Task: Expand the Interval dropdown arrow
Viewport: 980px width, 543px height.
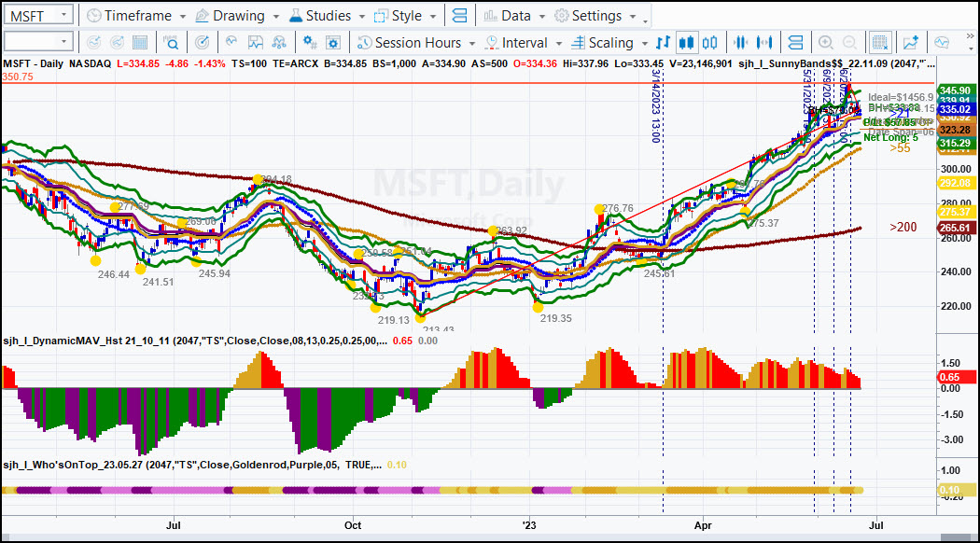Action: (559, 43)
